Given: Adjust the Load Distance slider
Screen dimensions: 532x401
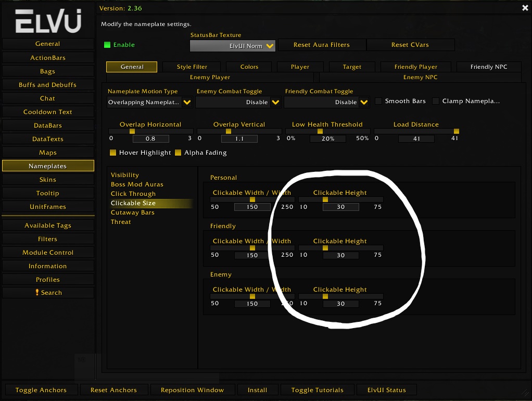Looking at the screenshot, I should coord(416,131).
